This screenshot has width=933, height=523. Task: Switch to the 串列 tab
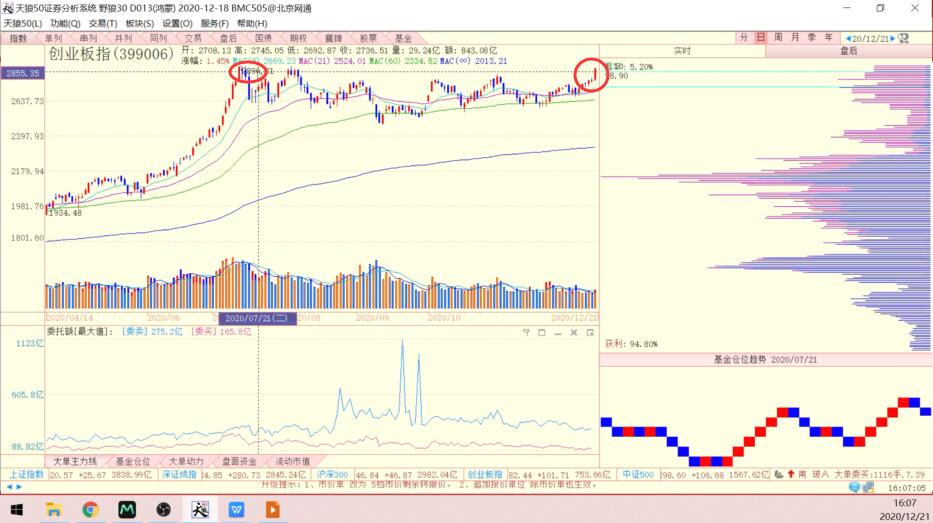88,38
